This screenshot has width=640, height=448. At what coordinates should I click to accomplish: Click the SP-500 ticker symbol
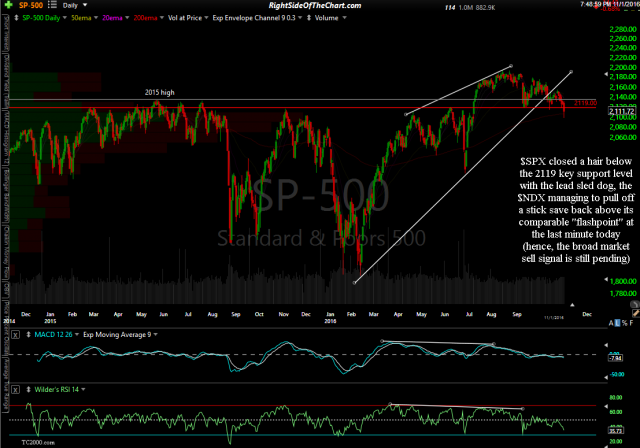[x=31, y=5]
